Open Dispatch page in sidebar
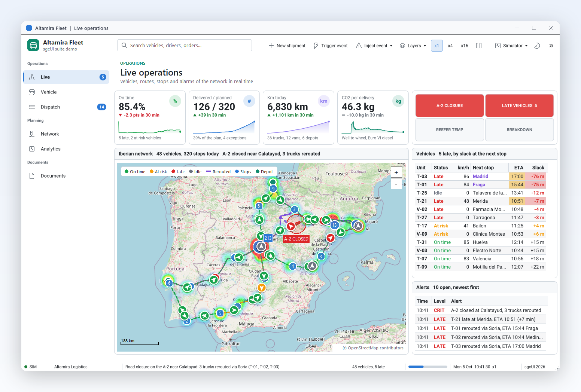This screenshot has height=392, width=581. tap(66, 107)
